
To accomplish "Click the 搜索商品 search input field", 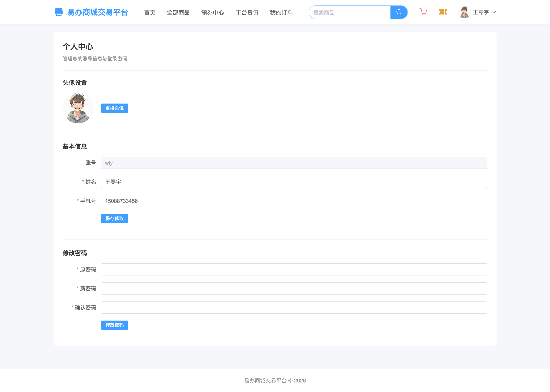I will (x=349, y=12).
